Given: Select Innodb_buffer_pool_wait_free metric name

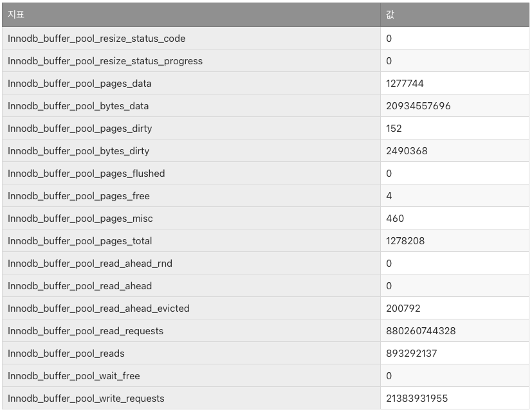Looking at the screenshot, I should click(x=73, y=376).
